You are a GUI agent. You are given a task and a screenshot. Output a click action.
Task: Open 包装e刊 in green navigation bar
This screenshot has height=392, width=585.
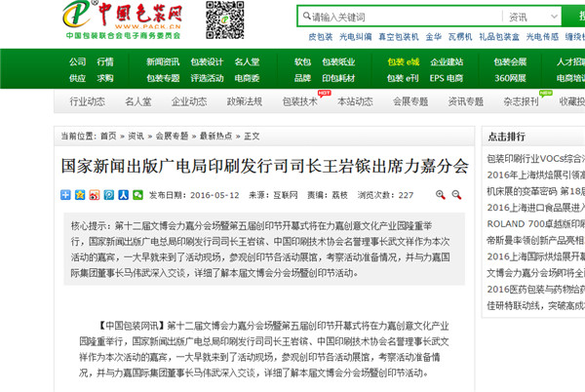[x=403, y=78]
